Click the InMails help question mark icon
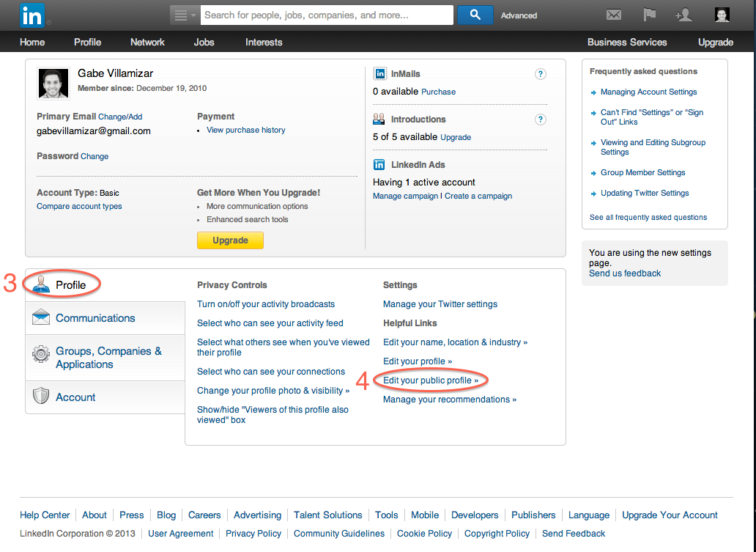The image size is (756, 552). coord(540,74)
